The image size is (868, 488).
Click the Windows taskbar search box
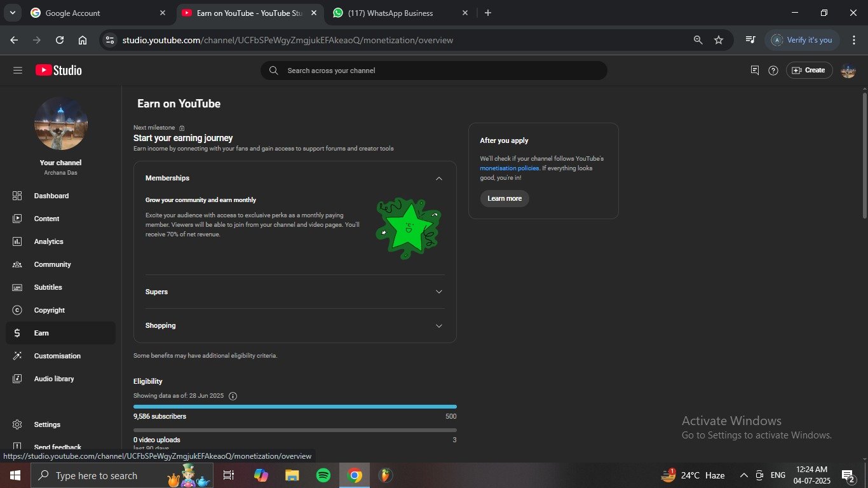(122, 475)
